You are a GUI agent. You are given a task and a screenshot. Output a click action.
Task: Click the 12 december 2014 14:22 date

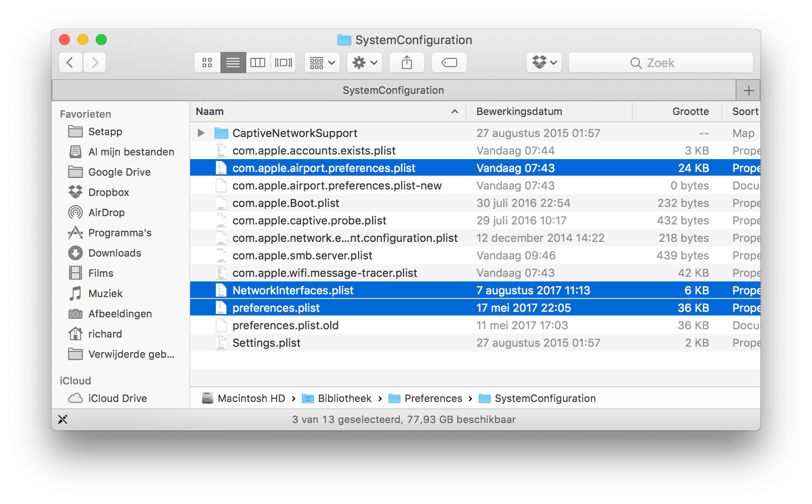pyautogui.click(x=540, y=238)
